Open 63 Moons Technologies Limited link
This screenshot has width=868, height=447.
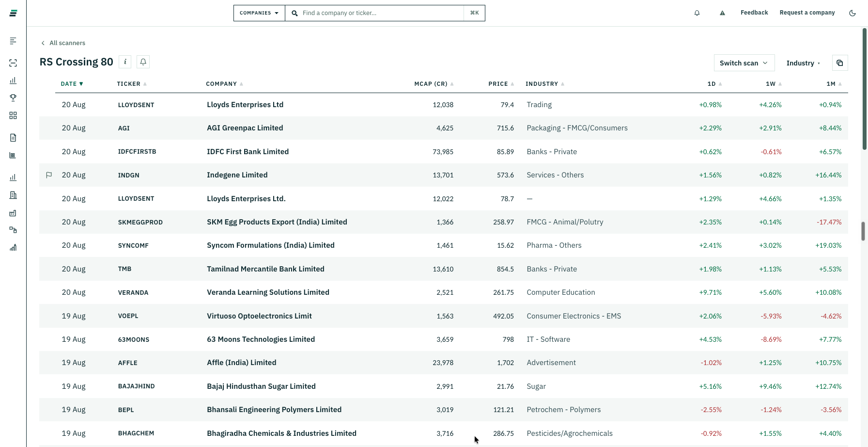pos(261,339)
